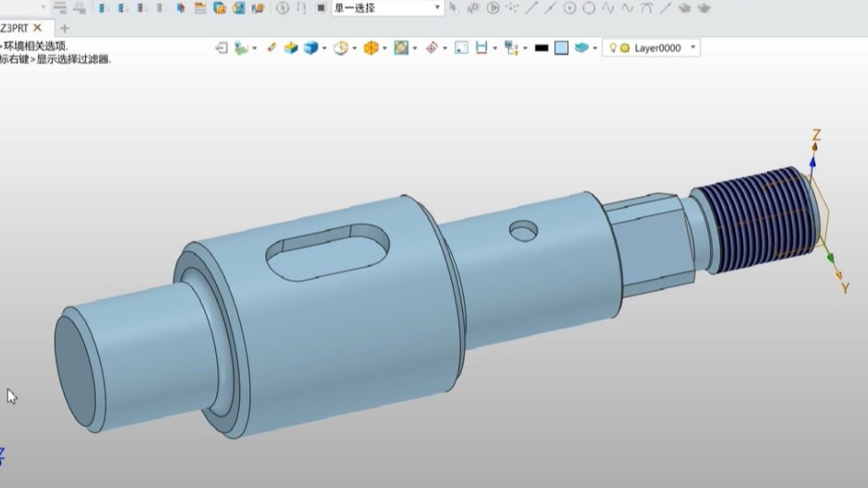This screenshot has height=488, width=868.
Task: Click the Y axis label of the triad
Action: pyautogui.click(x=845, y=288)
